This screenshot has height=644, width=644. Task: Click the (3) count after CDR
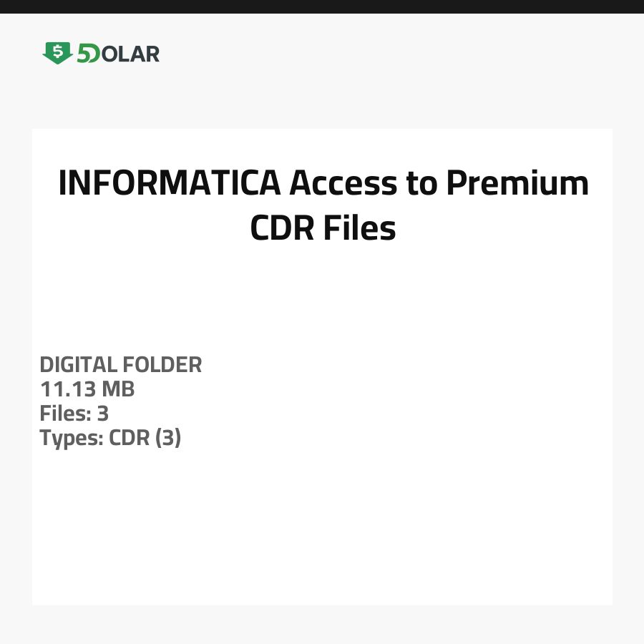(x=167, y=437)
